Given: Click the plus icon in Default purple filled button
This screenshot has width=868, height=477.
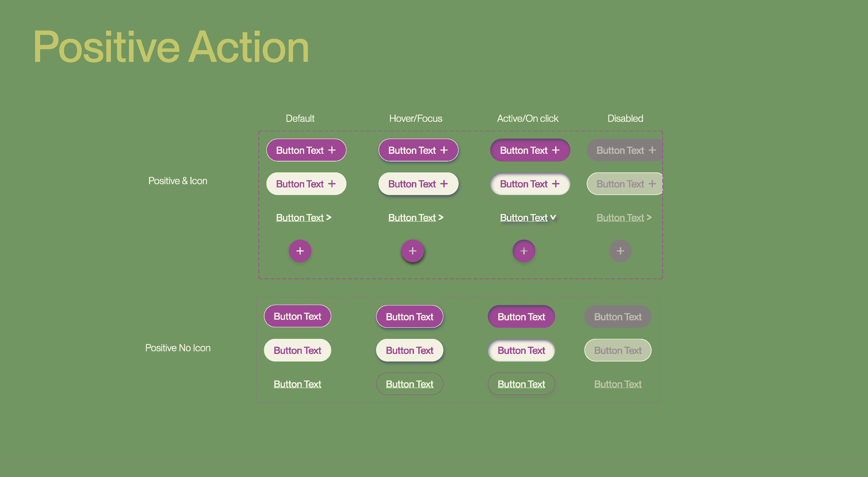Looking at the screenshot, I should pyautogui.click(x=332, y=150).
